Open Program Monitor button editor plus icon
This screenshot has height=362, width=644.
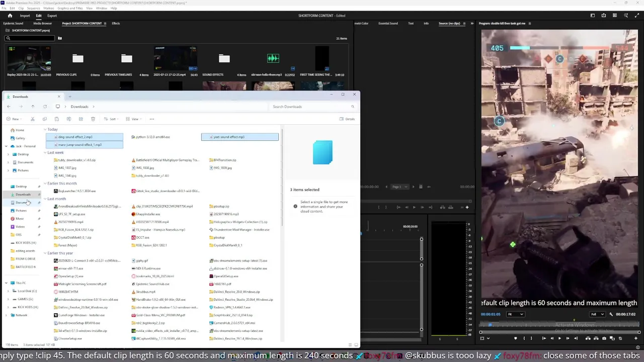[x=636, y=338]
